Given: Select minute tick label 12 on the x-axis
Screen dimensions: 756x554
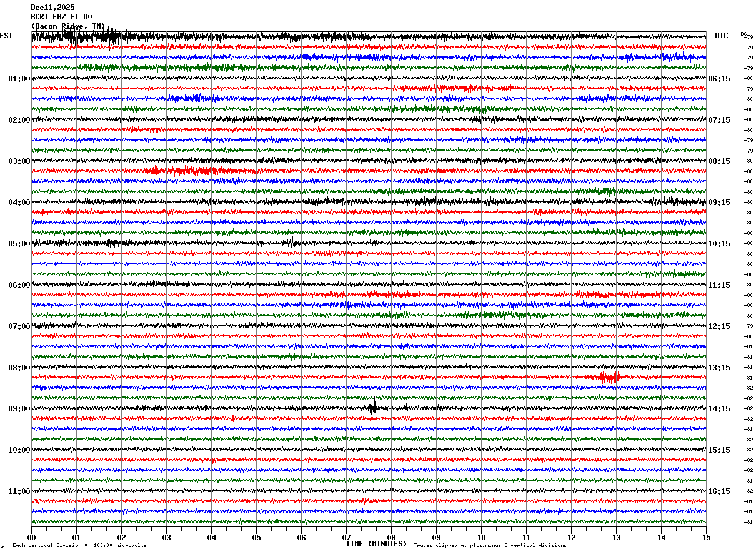Looking at the screenshot, I should 571,537.
